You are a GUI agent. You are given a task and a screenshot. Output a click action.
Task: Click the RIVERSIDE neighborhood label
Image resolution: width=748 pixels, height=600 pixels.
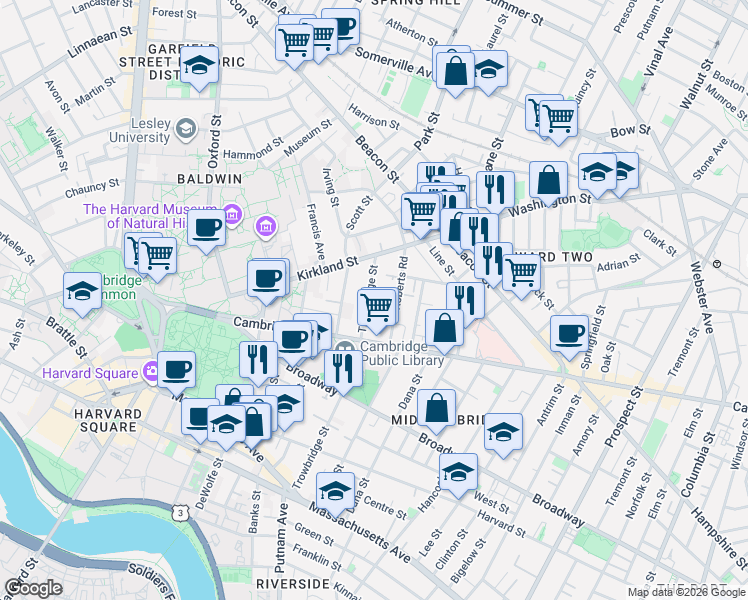click(293, 584)
